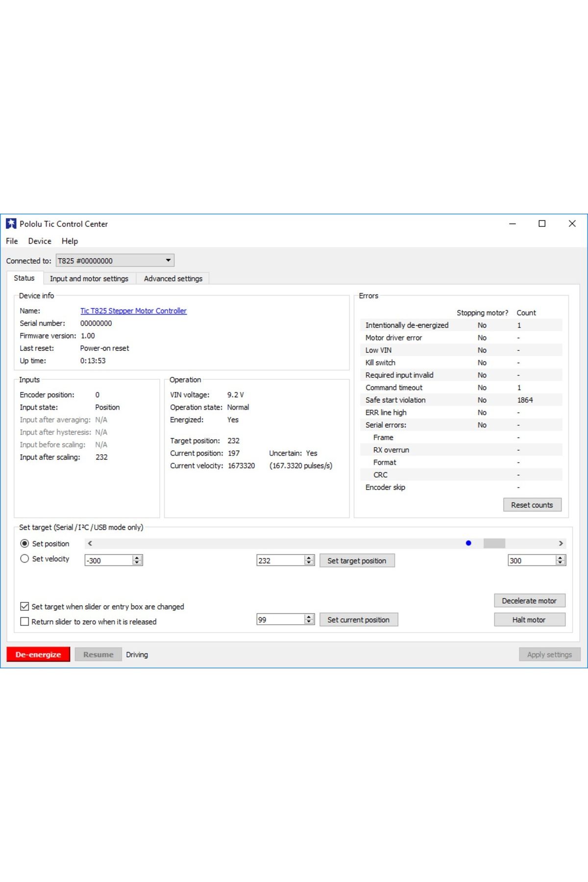588x882 pixels.
Task: Click the (167.3320 pulses/s) velocity text
Action: tap(301, 465)
